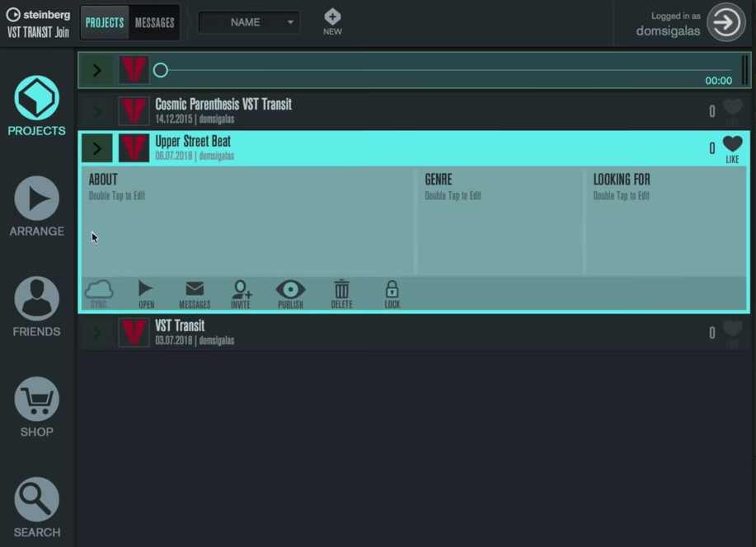Click the 00:00 time display

coord(718,81)
